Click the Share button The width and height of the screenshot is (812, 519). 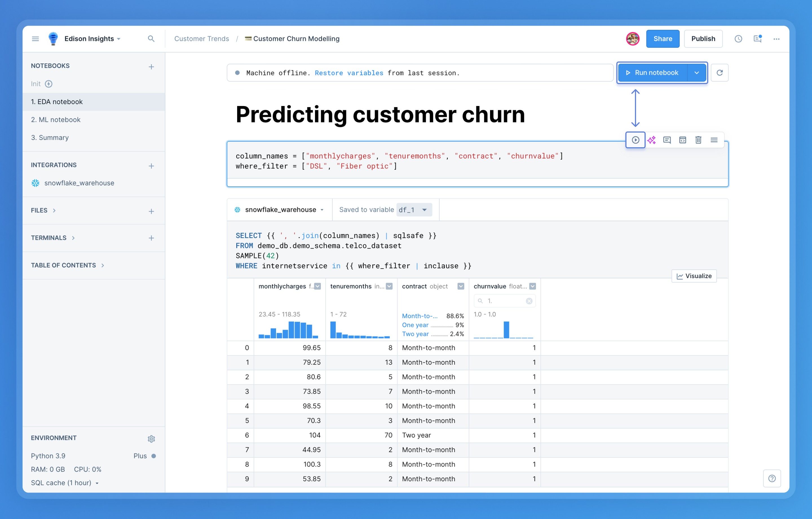pos(662,39)
